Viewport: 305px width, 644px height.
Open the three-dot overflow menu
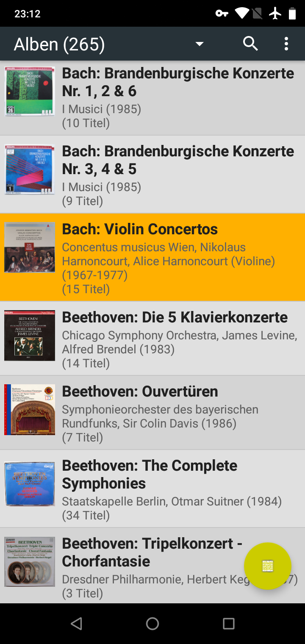286,44
